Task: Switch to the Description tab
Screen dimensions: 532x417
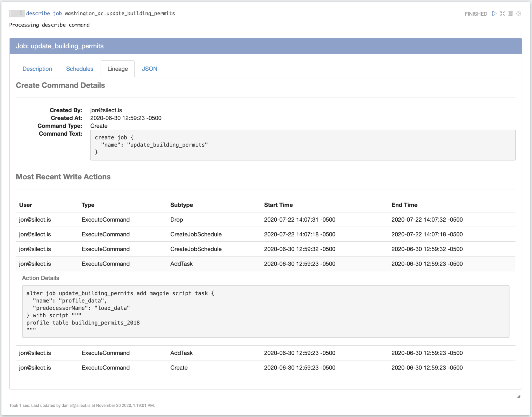Action: pos(37,69)
